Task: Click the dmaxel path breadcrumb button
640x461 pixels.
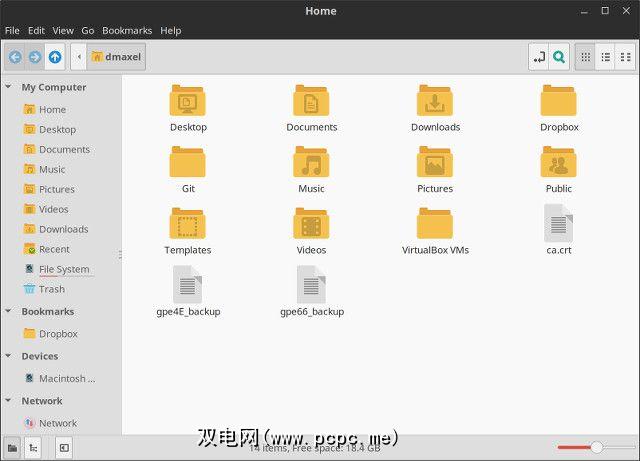Action: click(118, 57)
